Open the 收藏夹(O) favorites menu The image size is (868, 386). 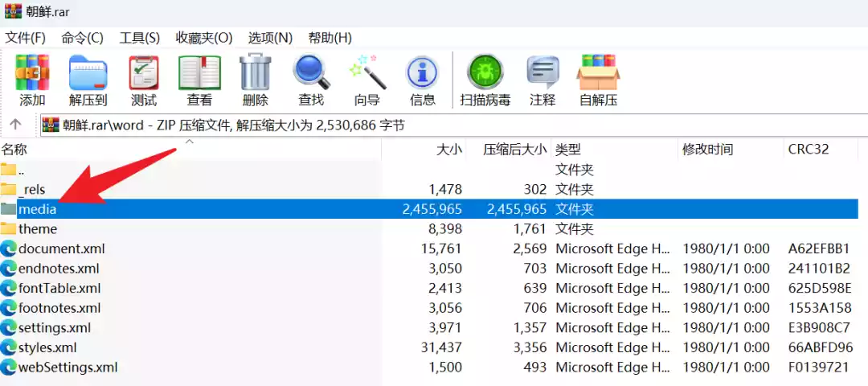click(x=204, y=38)
